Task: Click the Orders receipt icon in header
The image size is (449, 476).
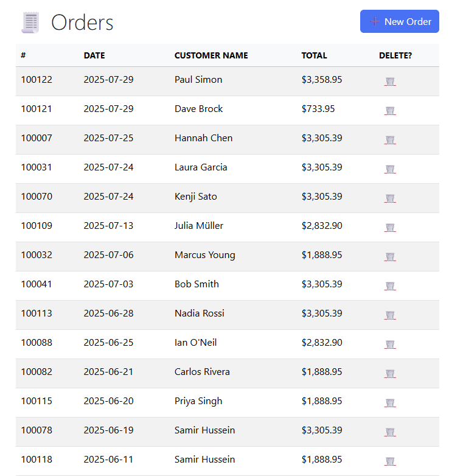Action: pyautogui.click(x=30, y=23)
